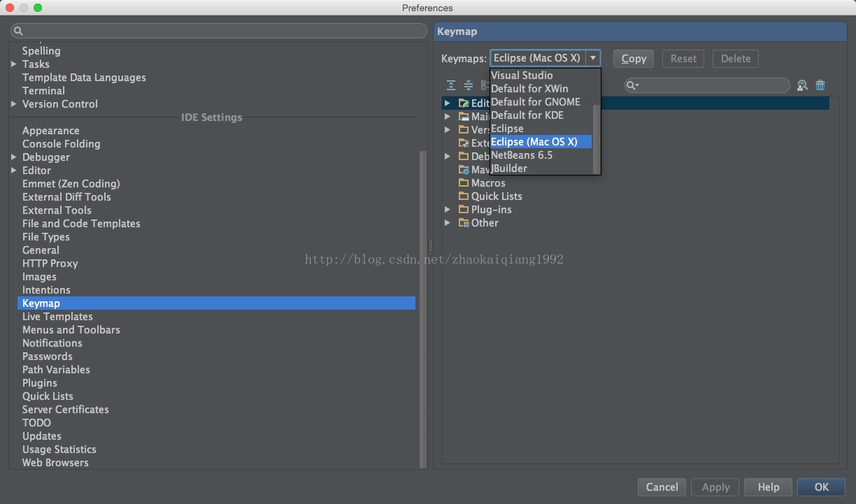Click the Quick Lists folder icon in keymap tree
The height and width of the screenshot is (504, 856).
coord(464,196)
